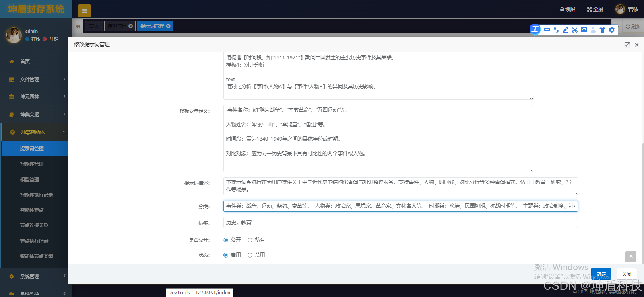Click the 坤盾封存系统 logo title

click(36, 9)
